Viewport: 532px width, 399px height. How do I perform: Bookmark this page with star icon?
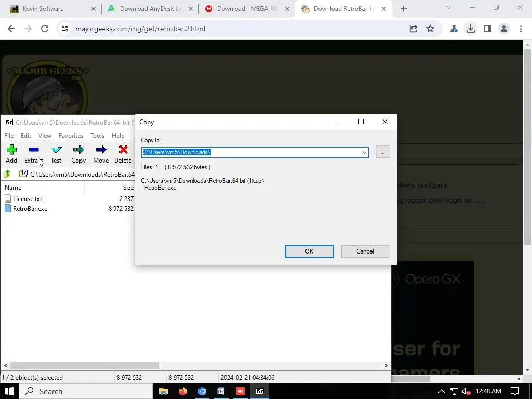430,29
